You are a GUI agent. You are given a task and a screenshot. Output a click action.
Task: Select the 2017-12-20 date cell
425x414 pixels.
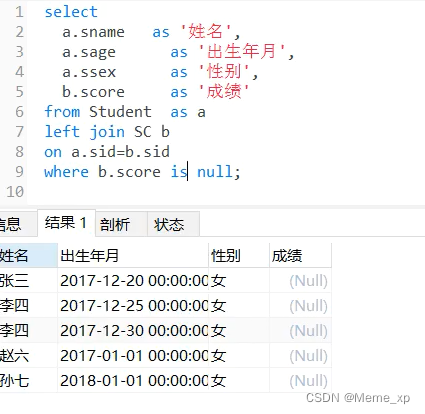(x=133, y=280)
